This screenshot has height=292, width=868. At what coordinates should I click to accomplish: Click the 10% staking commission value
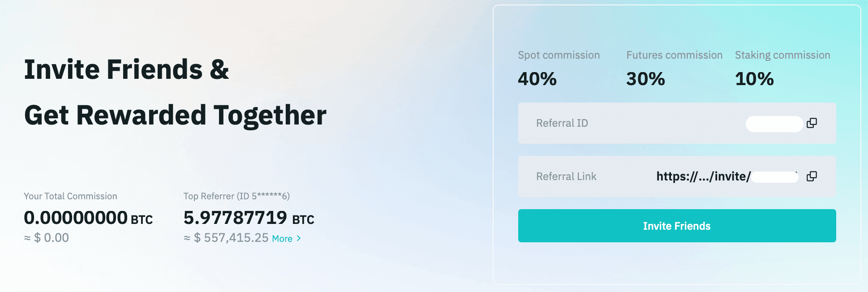[x=754, y=79]
